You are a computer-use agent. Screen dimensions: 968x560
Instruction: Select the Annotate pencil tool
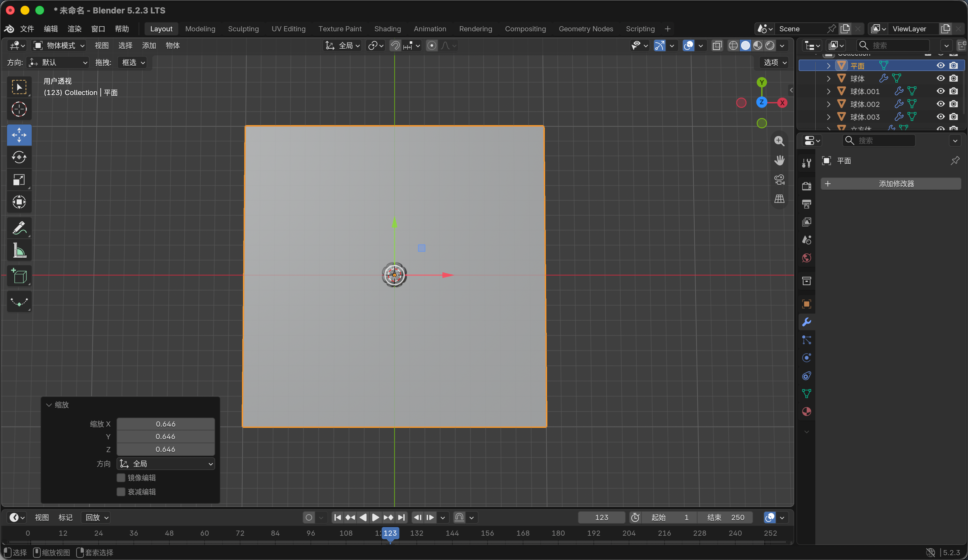pyautogui.click(x=19, y=228)
